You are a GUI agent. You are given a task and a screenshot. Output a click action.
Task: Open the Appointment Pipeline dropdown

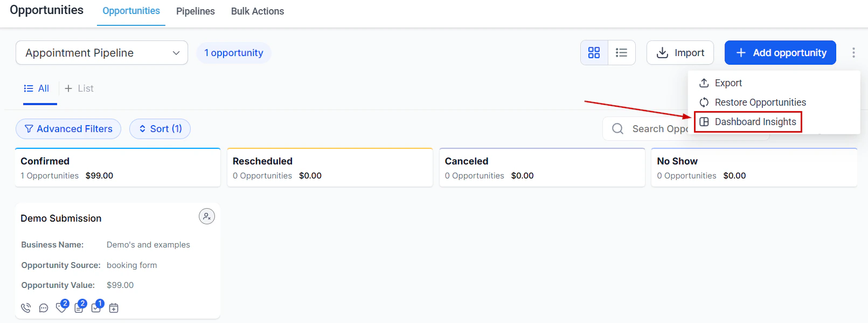101,52
